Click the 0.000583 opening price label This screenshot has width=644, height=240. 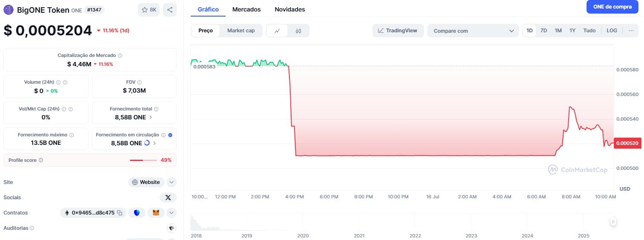point(204,67)
